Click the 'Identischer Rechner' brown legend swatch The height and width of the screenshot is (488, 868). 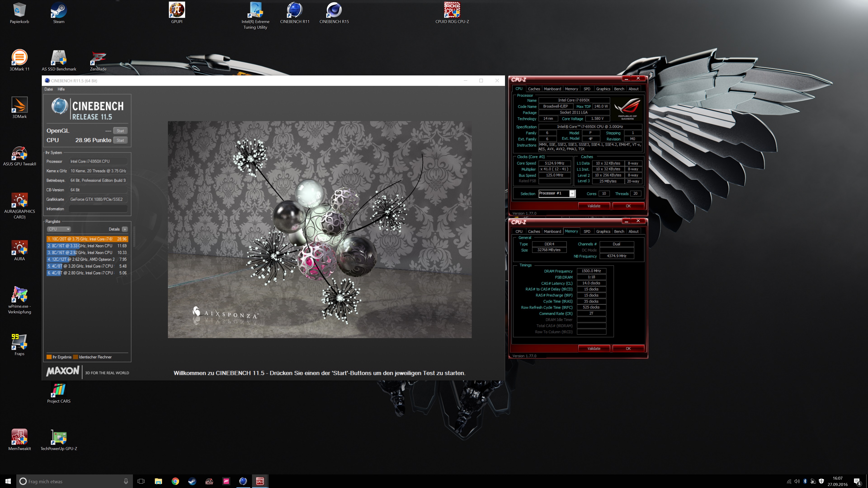pos(75,357)
